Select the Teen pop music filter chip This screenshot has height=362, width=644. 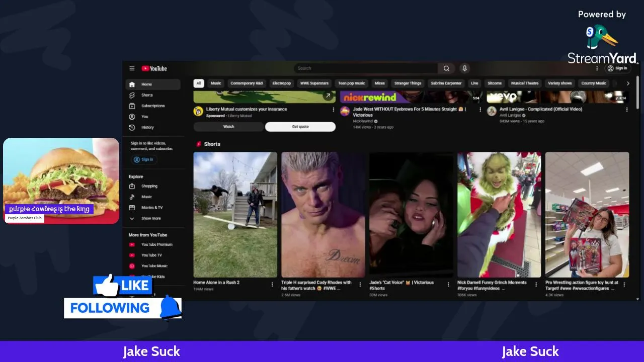352,83
